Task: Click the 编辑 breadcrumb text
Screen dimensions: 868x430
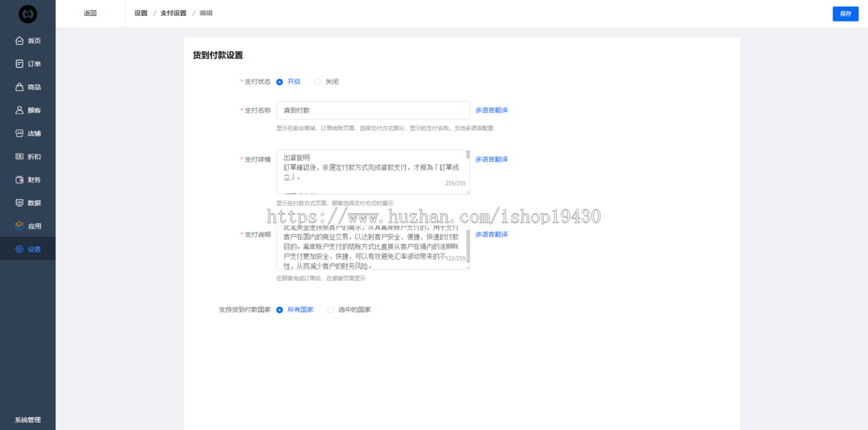Action: click(206, 13)
